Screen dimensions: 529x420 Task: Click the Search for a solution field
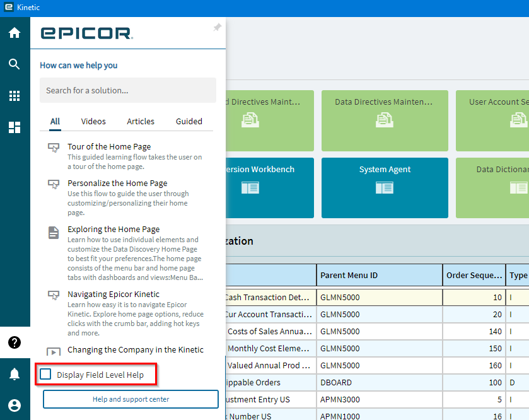coord(128,90)
